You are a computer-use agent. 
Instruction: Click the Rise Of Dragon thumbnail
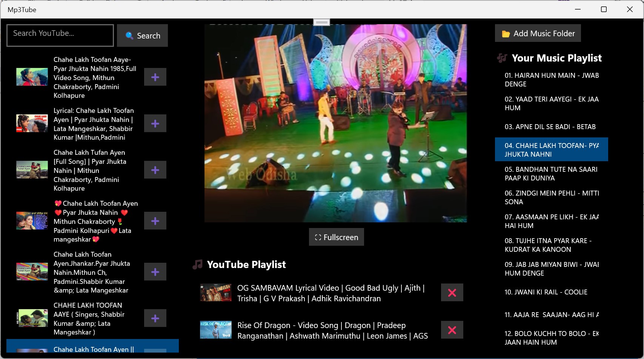point(215,330)
